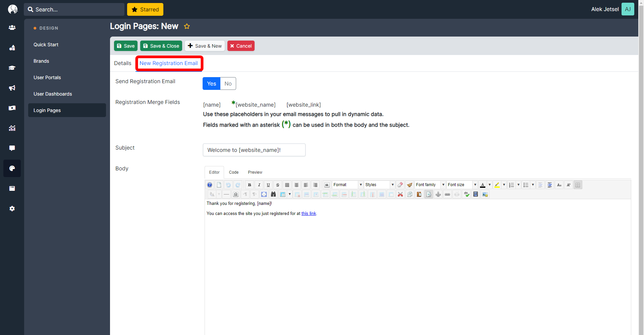Screen dimensions: 644x335
Task: Click the yellow Starred button
Action: pos(145,9)
